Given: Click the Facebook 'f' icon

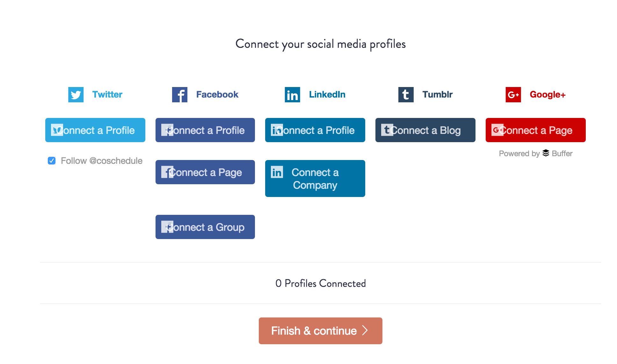Looking at the screenshot, I should [x=179, y=94].
